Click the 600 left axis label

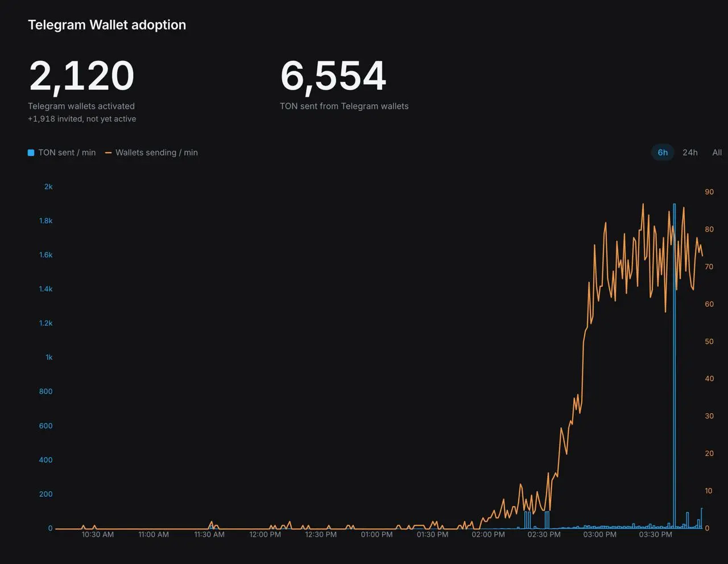click(x=45, y=426)
